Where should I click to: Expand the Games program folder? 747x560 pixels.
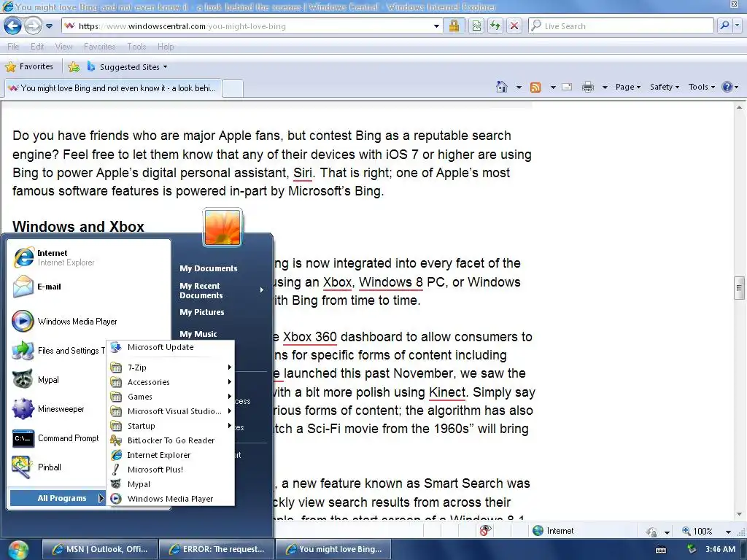pyautogui.click(x=171, y=397)
